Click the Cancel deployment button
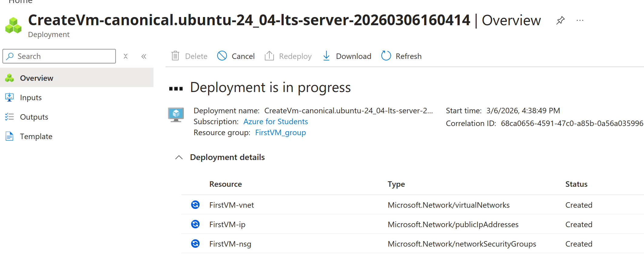The width and height of the screenshot is (644, 273). (x=236, y=56)
